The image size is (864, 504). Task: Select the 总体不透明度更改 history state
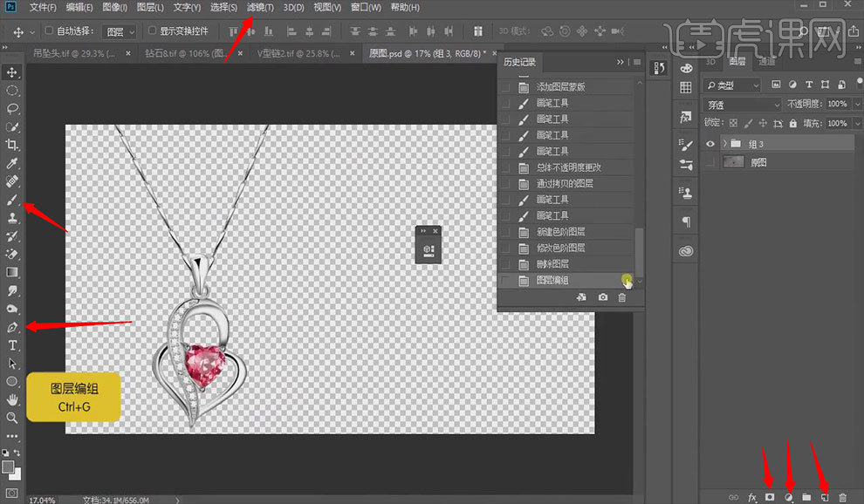(x=567, y=167)
